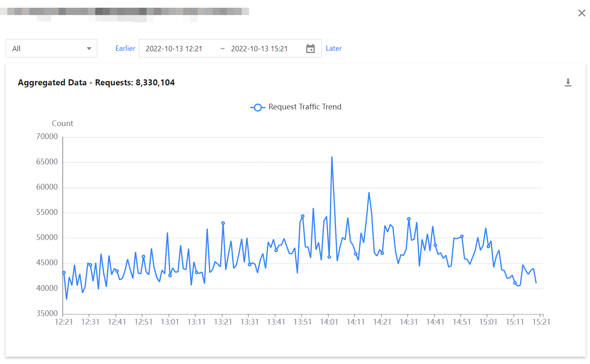Click the 13:51 data point marker
This screenshot has height=364, width=590.
[303, 216]
